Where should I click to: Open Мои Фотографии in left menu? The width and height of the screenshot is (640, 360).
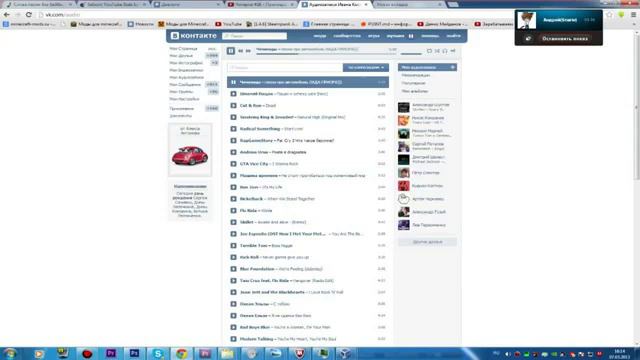tap(186, 63)
